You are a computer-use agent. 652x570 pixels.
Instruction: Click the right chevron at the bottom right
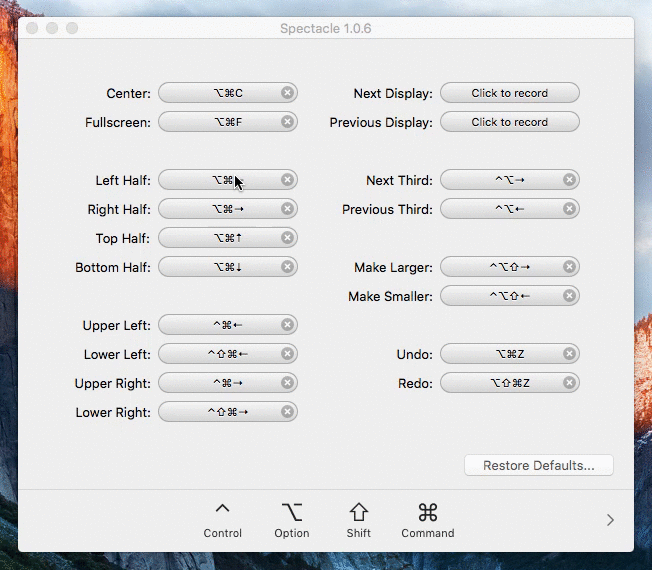click(610, 520)
